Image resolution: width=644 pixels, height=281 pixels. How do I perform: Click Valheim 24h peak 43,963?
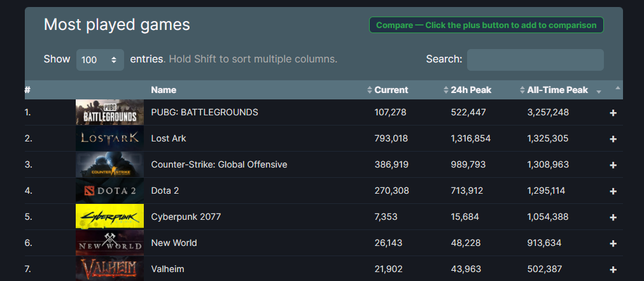(x=465, y=269)
